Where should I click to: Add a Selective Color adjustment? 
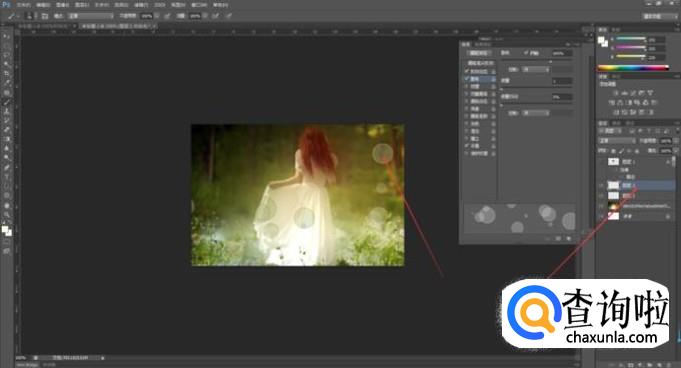[x=641, y=112]
